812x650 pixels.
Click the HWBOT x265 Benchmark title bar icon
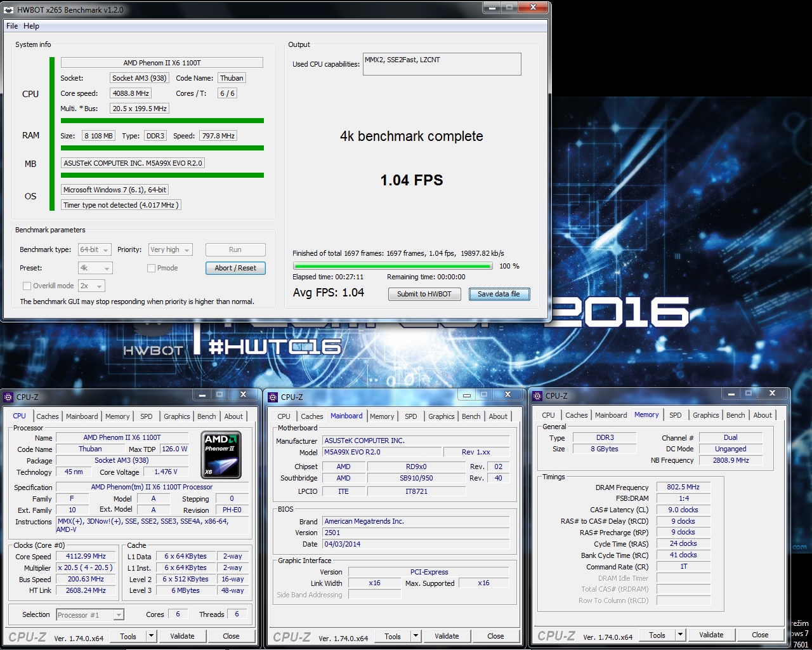coord(9,10)
